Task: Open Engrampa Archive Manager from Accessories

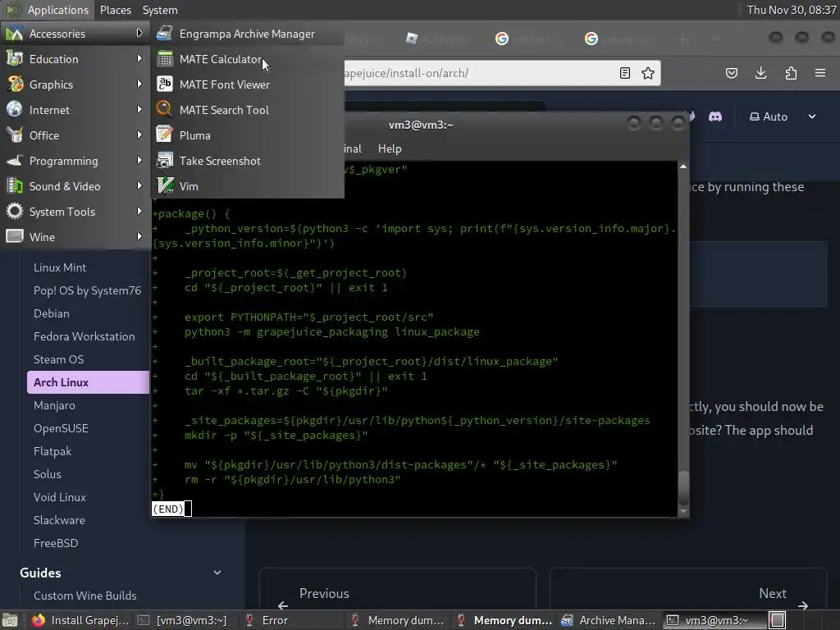Action: [x=247, y=34]
